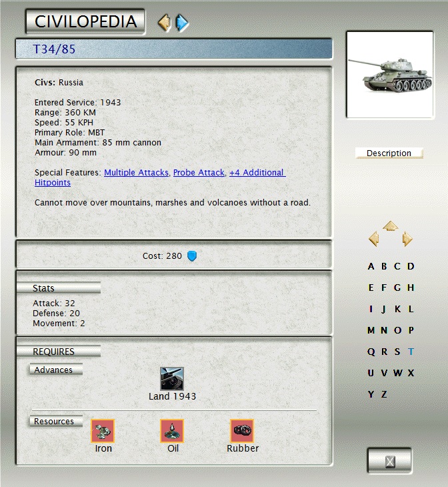Image resolution: width=448 pixels, height=487 pixels.
Task: Pick the highlighted letter T in the index
Action: click(411, 352)
